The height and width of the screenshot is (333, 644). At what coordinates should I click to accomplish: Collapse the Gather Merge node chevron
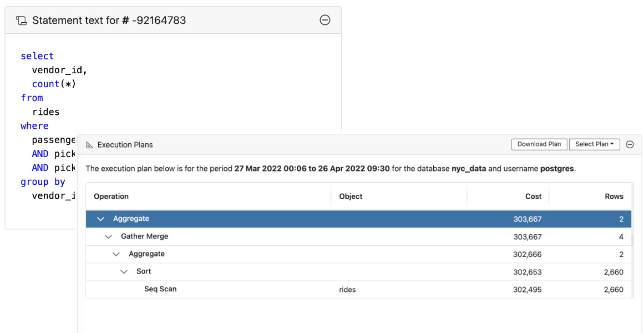pyautogui.click(x=108, y=236)
